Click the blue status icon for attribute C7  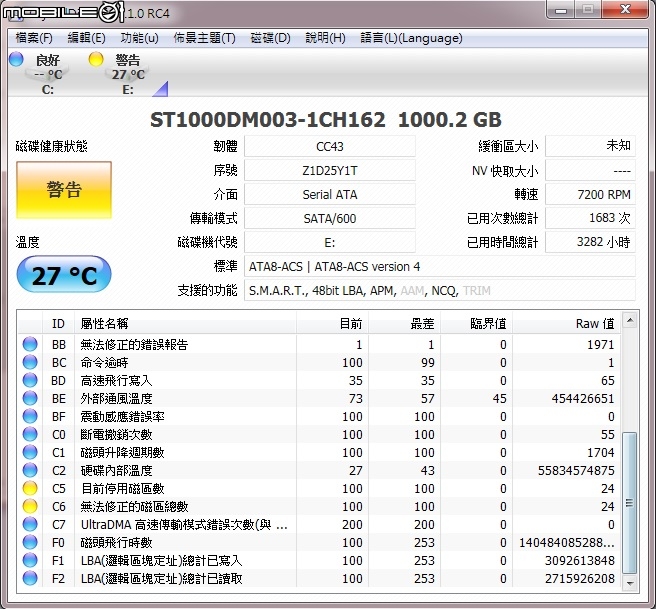click(x=30, y=524)
